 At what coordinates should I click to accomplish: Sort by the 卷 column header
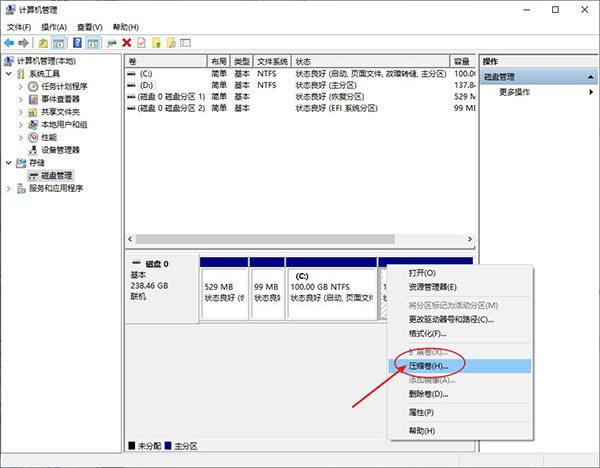(166, 62)
